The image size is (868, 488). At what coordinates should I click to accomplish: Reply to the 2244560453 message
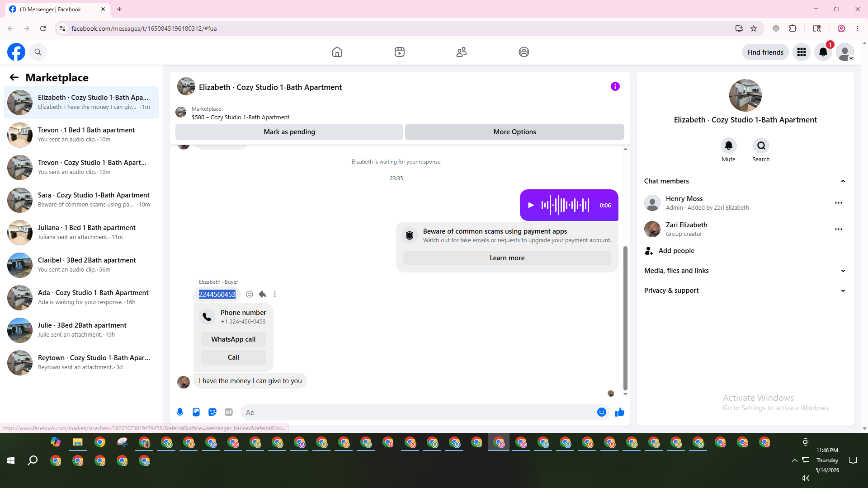262,294
